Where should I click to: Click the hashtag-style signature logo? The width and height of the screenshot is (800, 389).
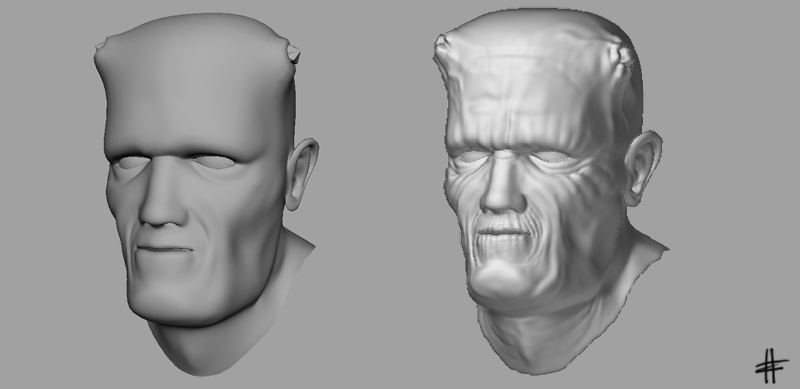(x=772, y=366)
